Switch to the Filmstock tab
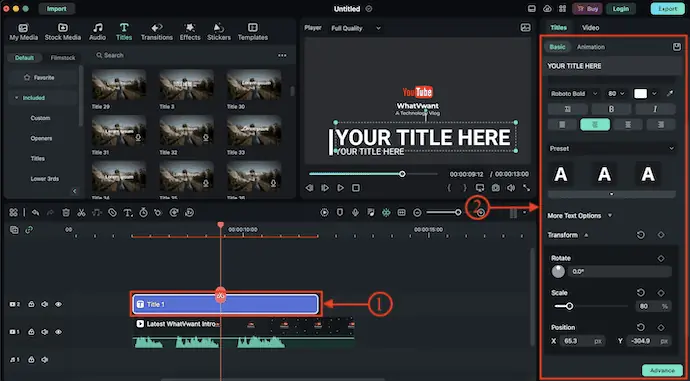The width and height of the screenshot is (690, 381). tap(62, 58)
